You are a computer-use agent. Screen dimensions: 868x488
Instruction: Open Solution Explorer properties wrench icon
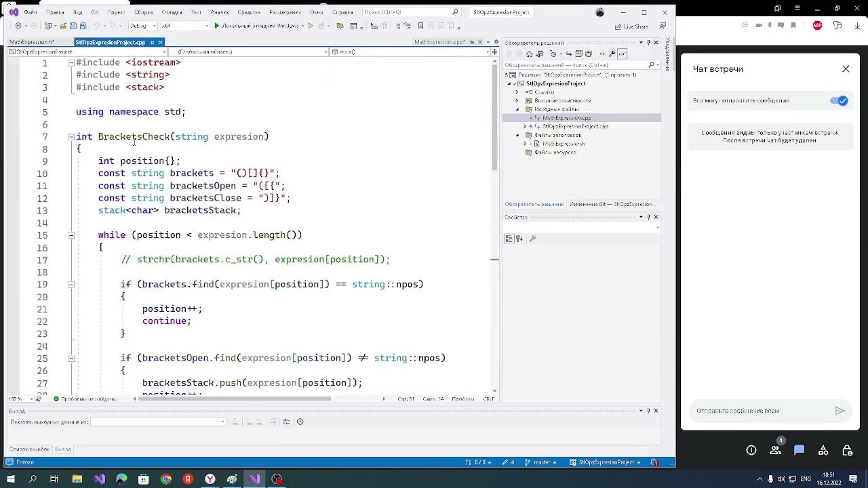pyautogui.click(x=612, y=54)
